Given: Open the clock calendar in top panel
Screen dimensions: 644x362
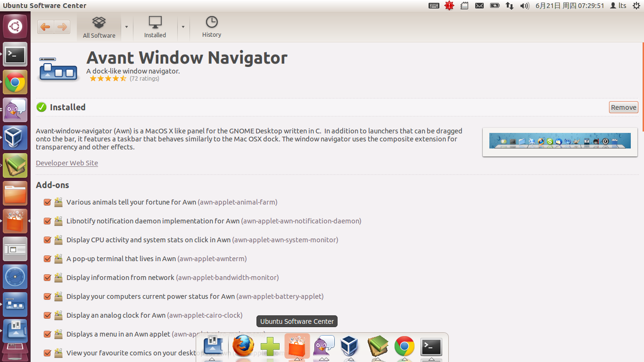Looking at the screenshot, I should (570, 6).
